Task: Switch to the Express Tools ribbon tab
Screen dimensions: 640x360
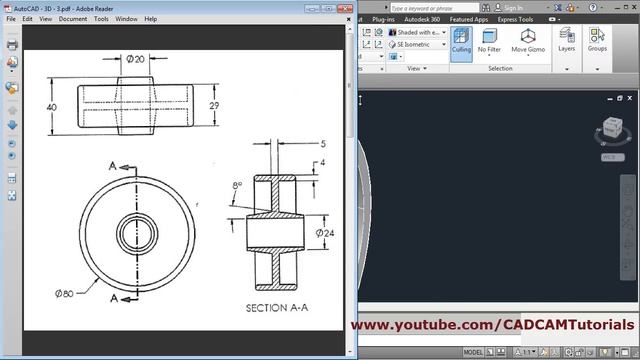Action: click(515, 19)
